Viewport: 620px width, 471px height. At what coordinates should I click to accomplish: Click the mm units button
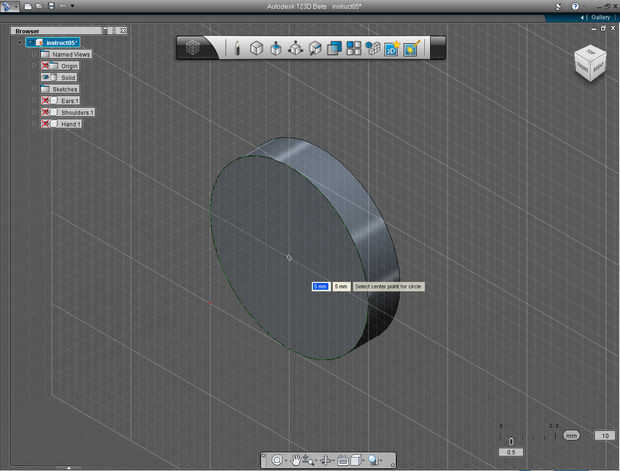point(571,435)
